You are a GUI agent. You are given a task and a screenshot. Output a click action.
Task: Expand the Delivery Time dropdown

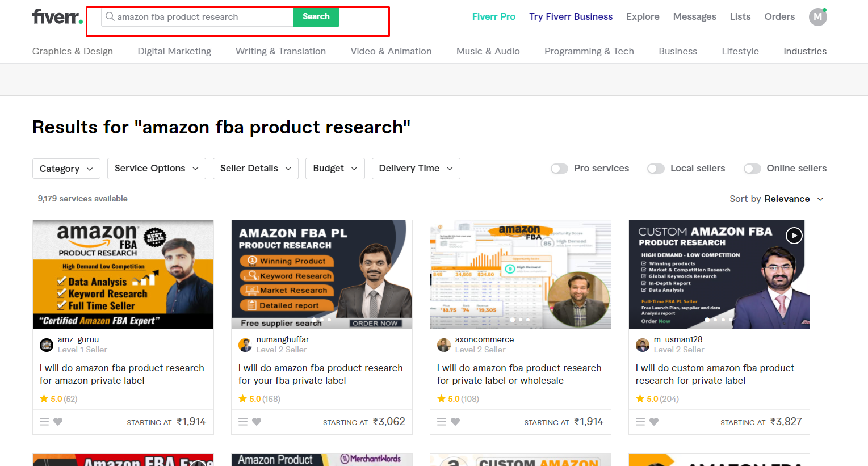click(416, 169)
